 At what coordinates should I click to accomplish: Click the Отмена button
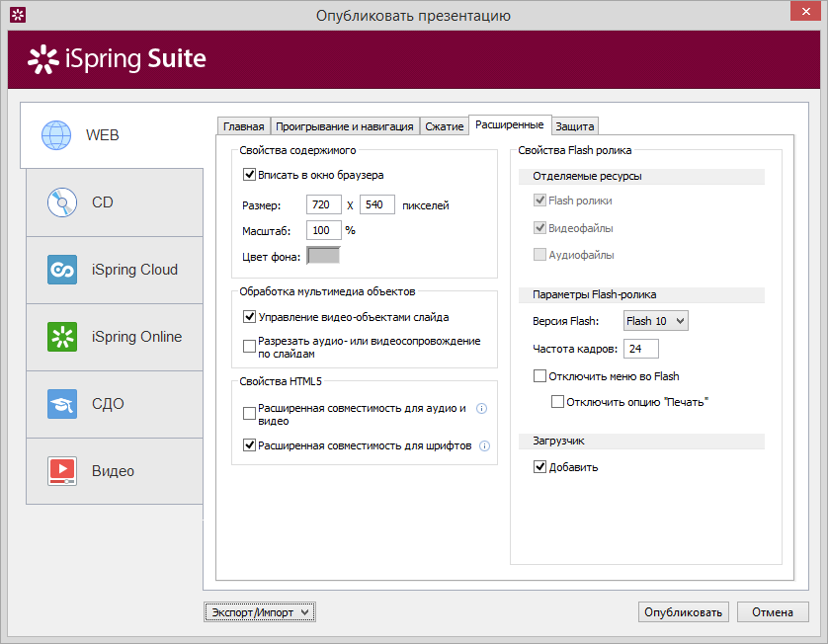point(773,612)
